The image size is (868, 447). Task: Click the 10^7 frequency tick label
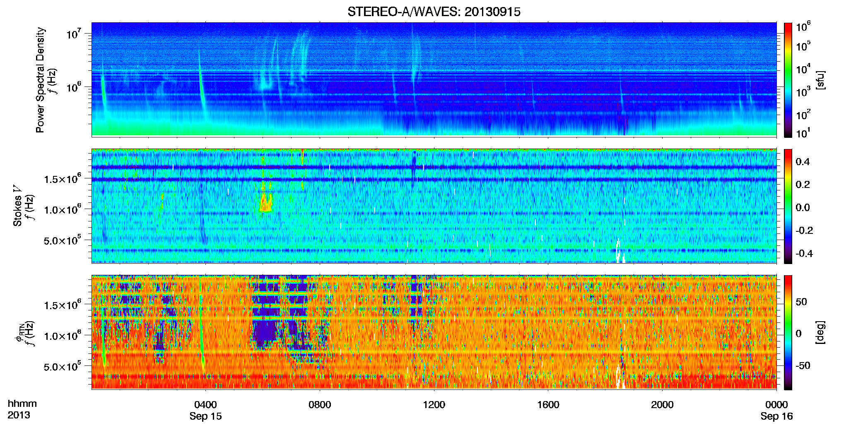pos(73,34)
